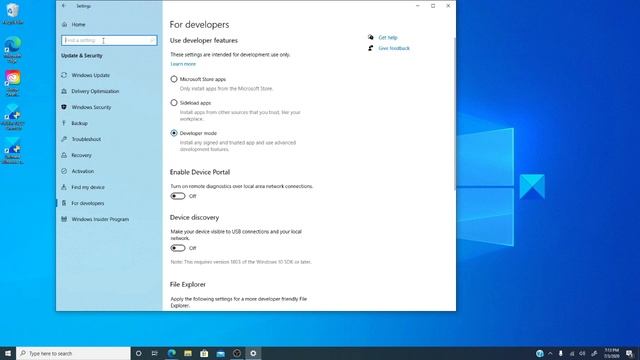Open Microsoft Store from the taskbar
640x360 pixels.
click(204, 353)
